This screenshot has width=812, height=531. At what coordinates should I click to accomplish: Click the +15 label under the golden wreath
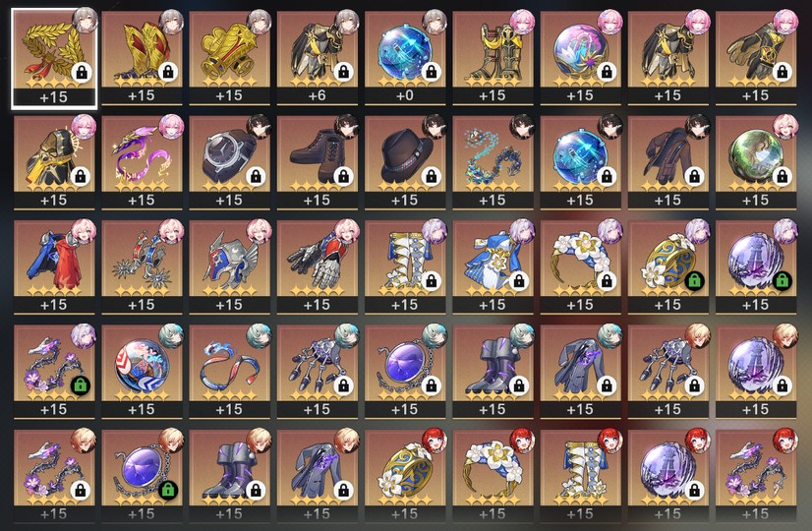click(x=54, y=97)
